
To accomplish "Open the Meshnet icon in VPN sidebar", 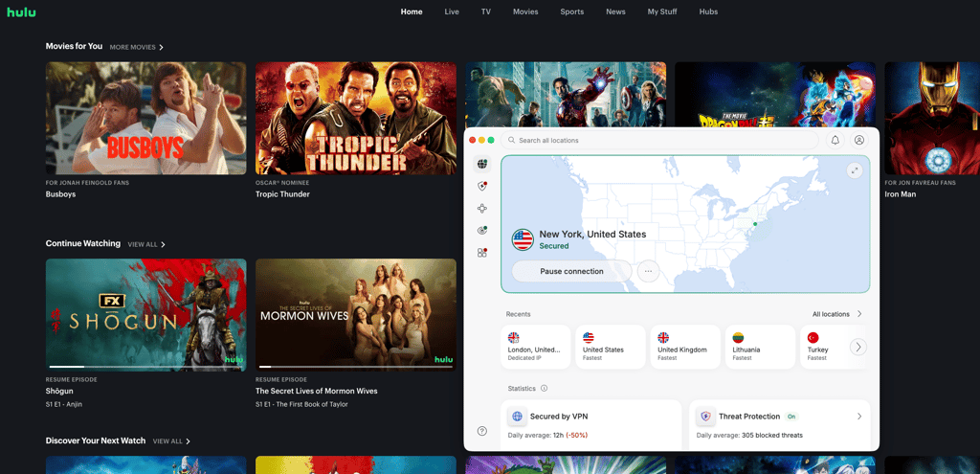I will tap(482, 209).
